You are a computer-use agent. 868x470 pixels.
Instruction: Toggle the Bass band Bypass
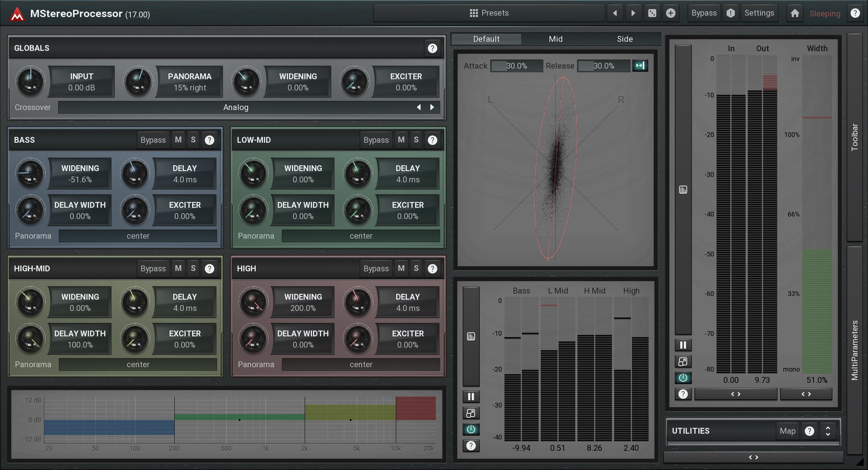click(x=153, y=140)
